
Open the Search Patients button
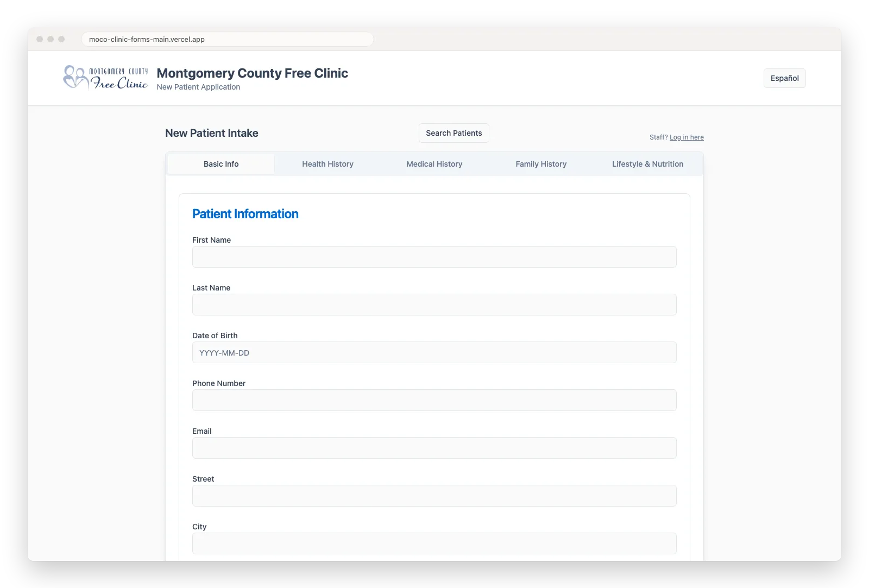pyautogui.click(x=454, y=133)
